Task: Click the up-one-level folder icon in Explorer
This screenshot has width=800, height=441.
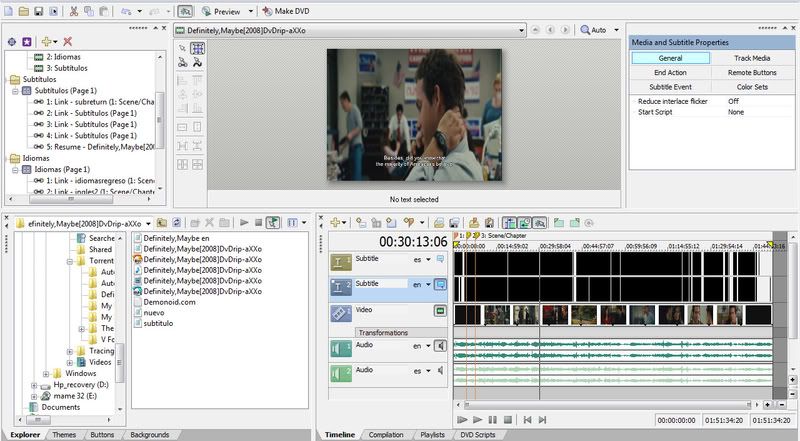Action: tap(162, 223)
